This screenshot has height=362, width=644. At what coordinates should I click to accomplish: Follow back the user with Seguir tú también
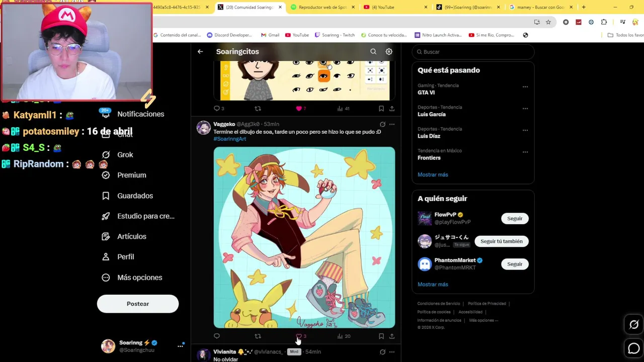coord(502,241)
